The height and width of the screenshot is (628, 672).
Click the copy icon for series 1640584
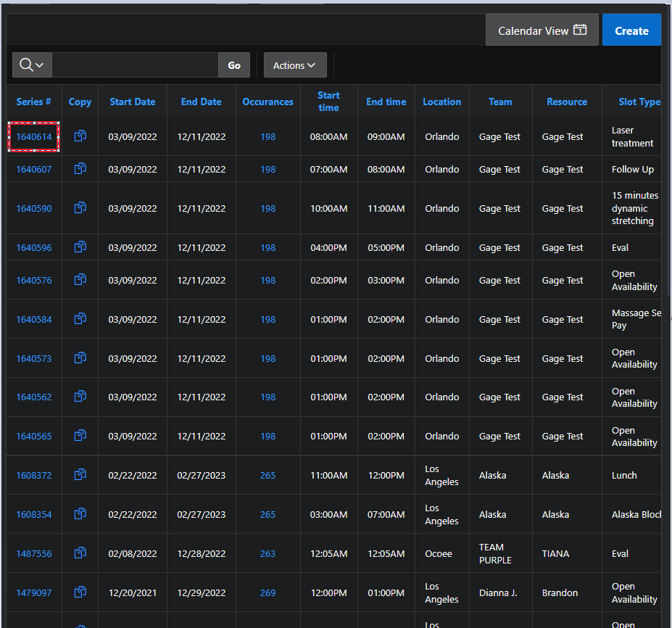coord(80,319)
